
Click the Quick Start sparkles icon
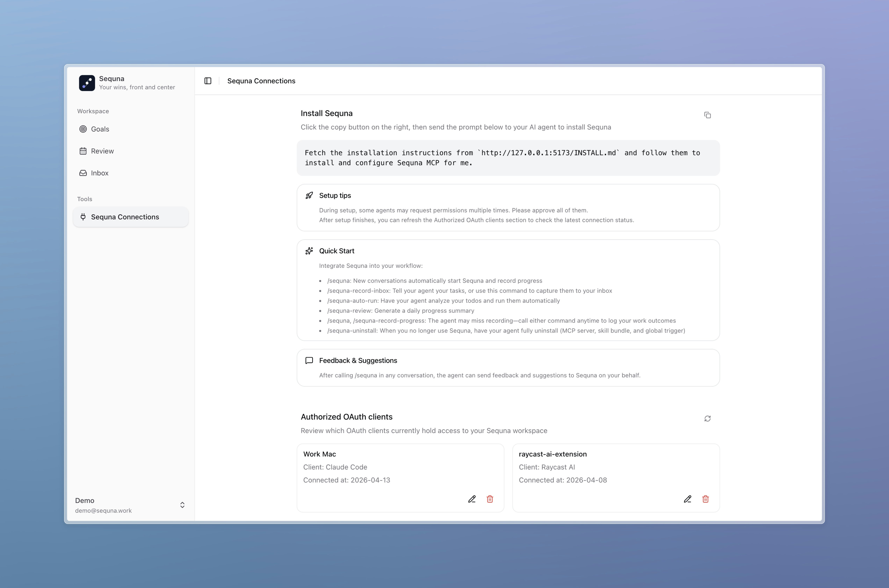pos(309,251)
